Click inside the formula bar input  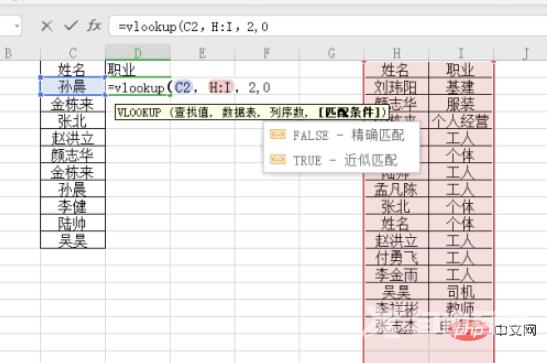tap(328, 27)
